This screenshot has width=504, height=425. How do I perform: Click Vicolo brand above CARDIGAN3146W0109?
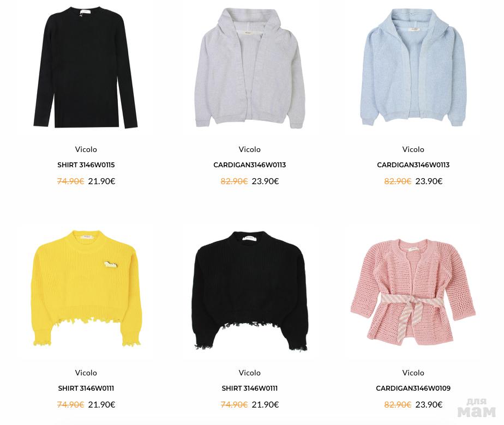tap(413, 373)
